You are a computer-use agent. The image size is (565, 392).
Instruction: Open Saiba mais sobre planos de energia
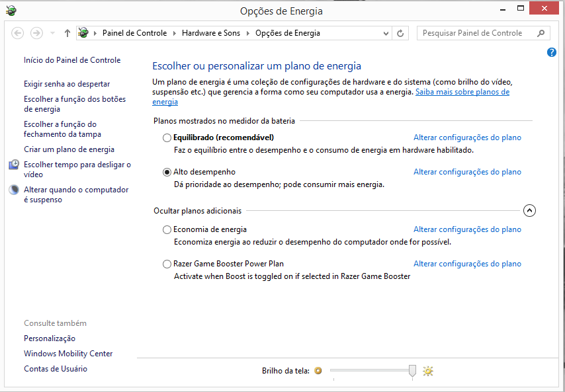tap(462, 92)
